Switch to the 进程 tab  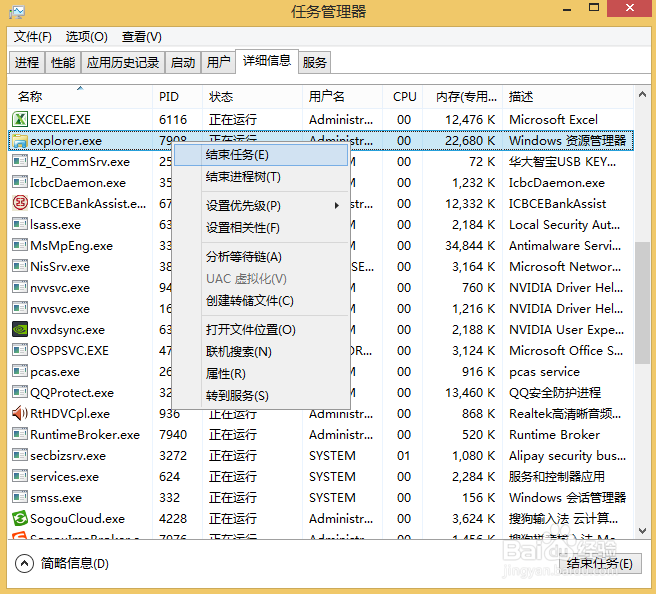click(27, 63)
